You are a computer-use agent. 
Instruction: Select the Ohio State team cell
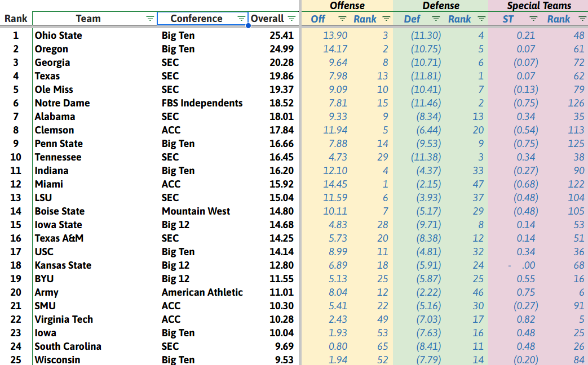pyautogui.click(x=59, y=35)
